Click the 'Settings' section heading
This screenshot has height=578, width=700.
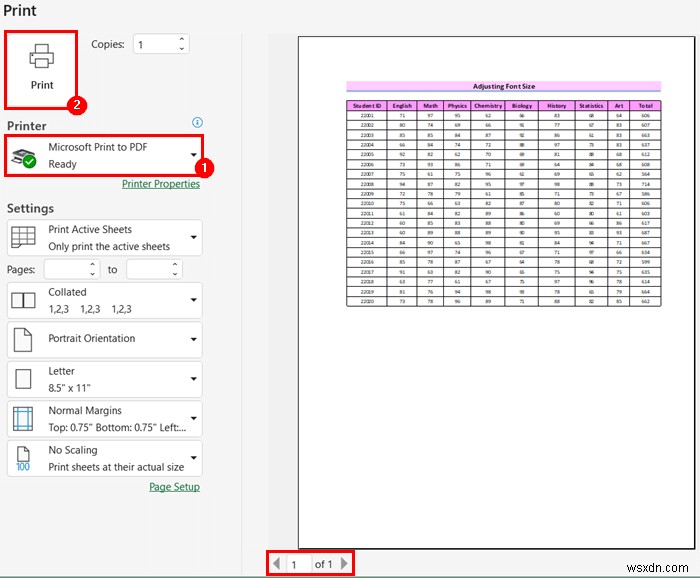coord(30,208)
